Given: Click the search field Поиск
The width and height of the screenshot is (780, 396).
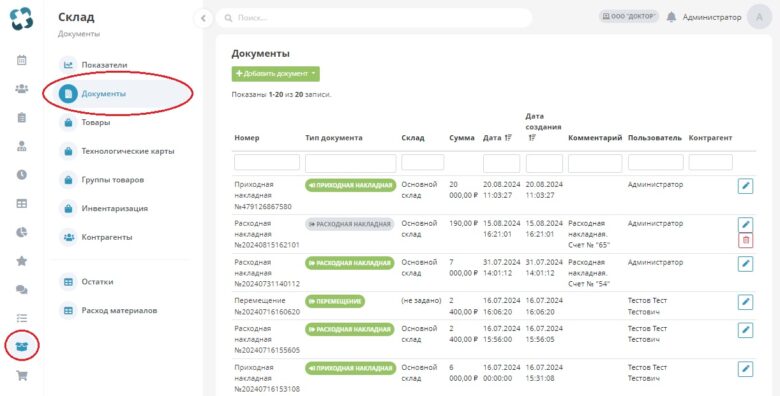Looking at the screenshot, I should tap(374, 18).
